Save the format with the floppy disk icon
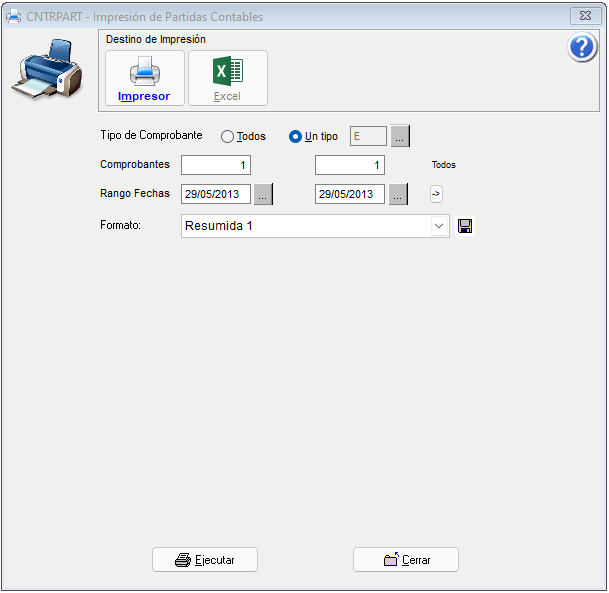Viewport: 609px width, 593px height. 465,226
